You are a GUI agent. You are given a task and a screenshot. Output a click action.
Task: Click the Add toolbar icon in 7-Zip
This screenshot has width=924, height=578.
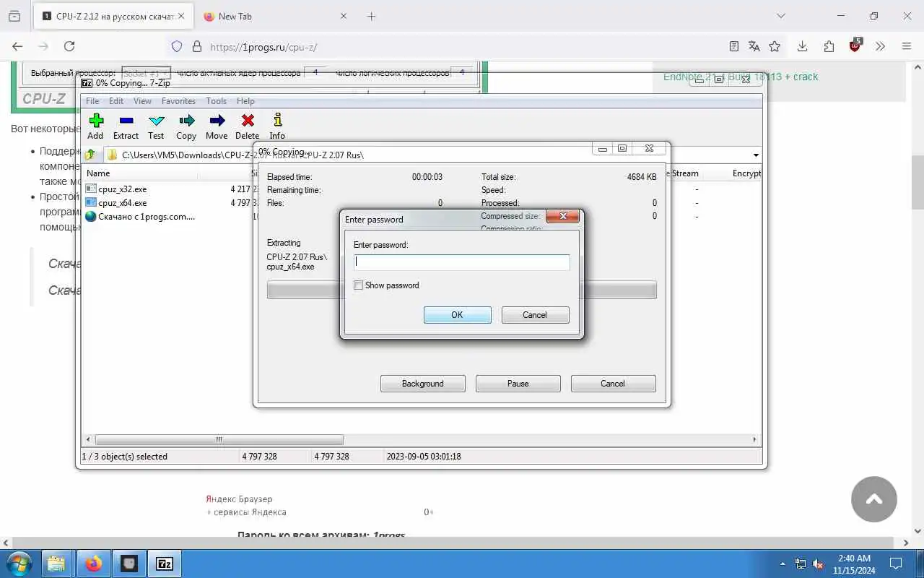(95, 126)
